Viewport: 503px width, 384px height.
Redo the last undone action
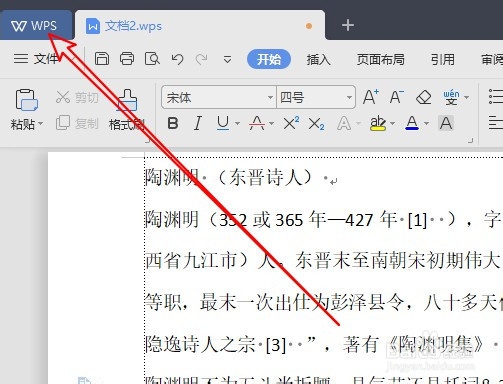[201, 59]
